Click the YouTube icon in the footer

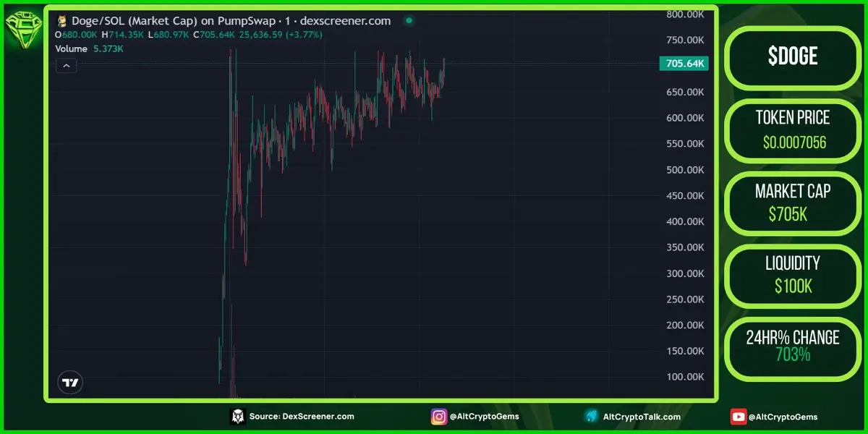click(739, 417)
